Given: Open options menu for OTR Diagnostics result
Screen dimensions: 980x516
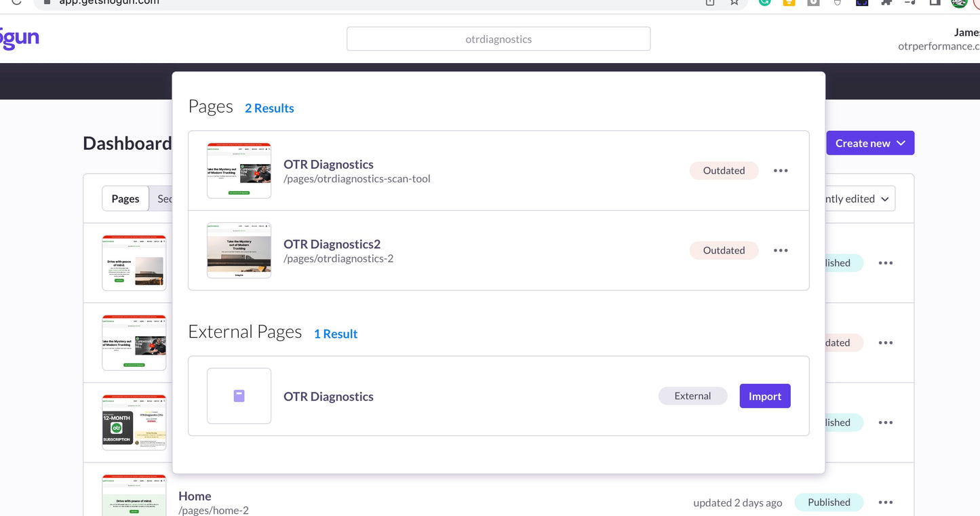Looking at the screenshot, I should point(781,171).
